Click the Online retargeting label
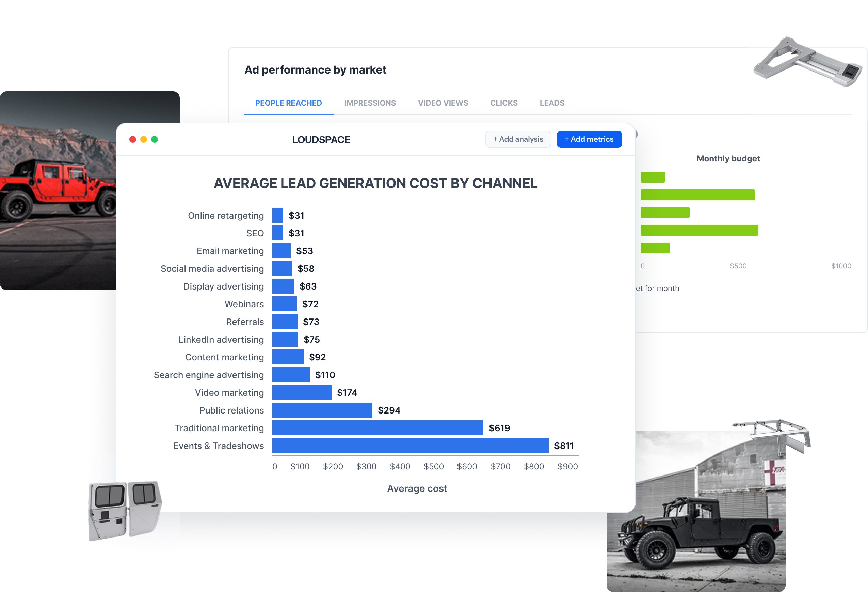 (226, 215)
